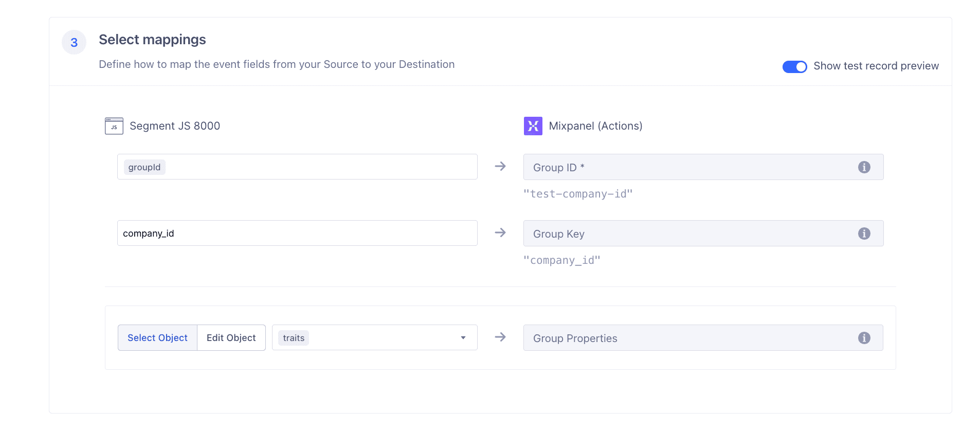
Task: Switch to the Edit Object tab
Action: pyautogui.click(x=231, y=338)
